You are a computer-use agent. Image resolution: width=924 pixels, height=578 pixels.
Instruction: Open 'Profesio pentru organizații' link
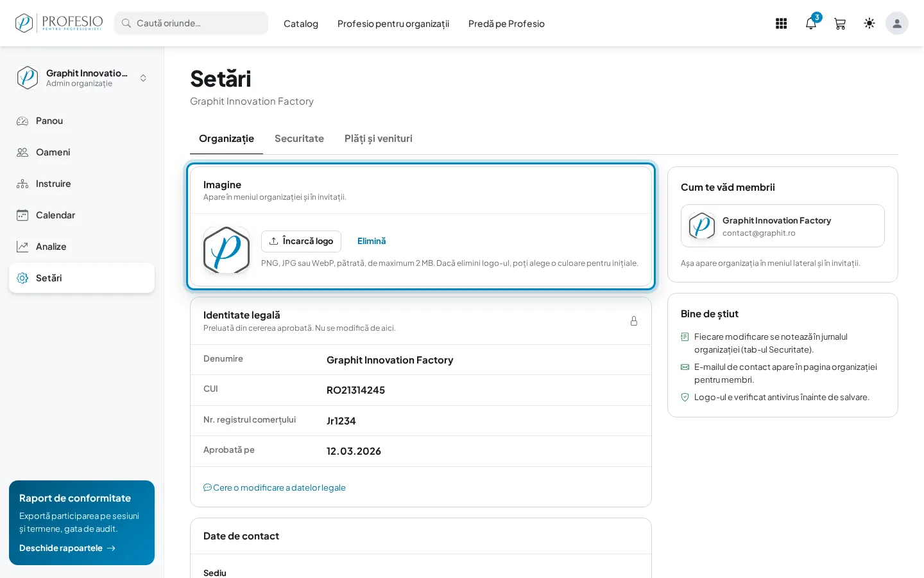pyautogui.click(x=393, y=24)
